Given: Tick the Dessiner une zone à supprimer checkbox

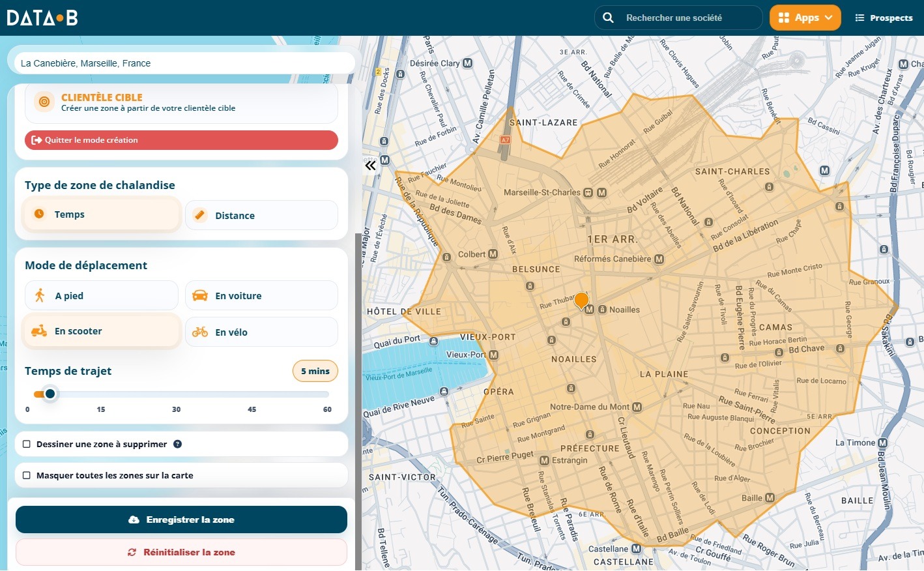Looking at the screenshot, I should click(27, 444).
